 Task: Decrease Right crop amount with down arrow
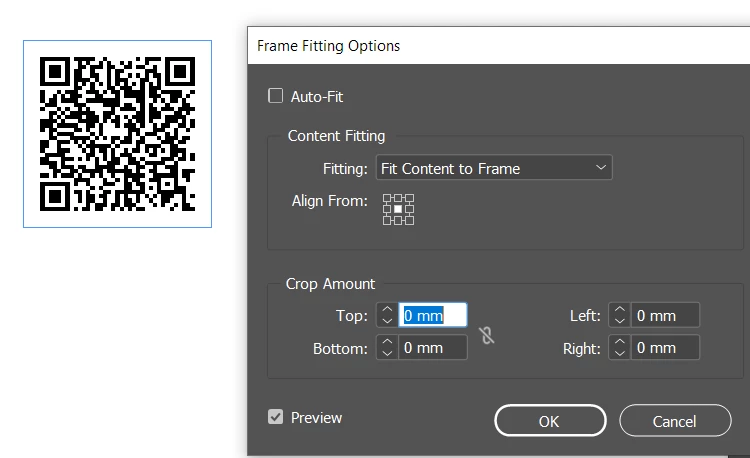(x=619, y=353)
